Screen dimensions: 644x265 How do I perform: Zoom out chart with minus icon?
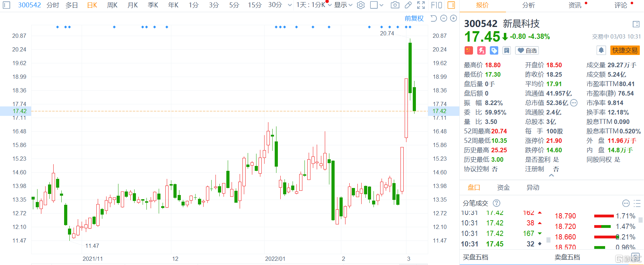(444, 19)
